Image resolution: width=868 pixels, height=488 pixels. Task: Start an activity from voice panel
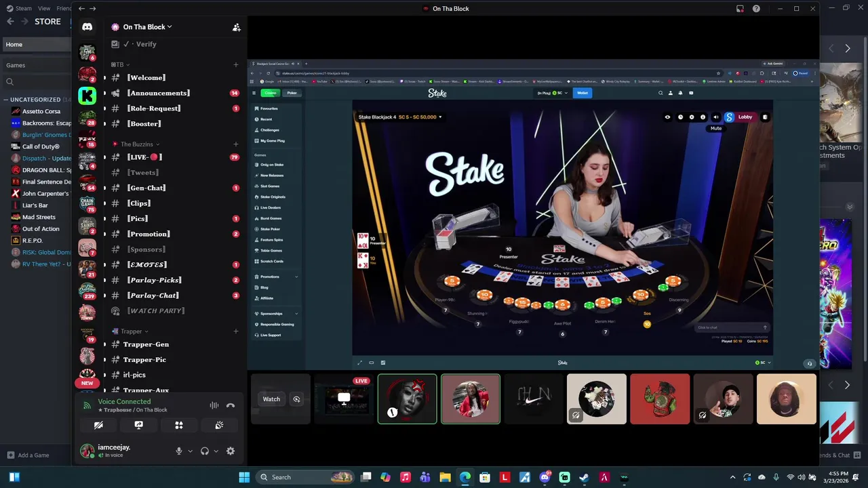pyautogui.click(x=179, y=425)
